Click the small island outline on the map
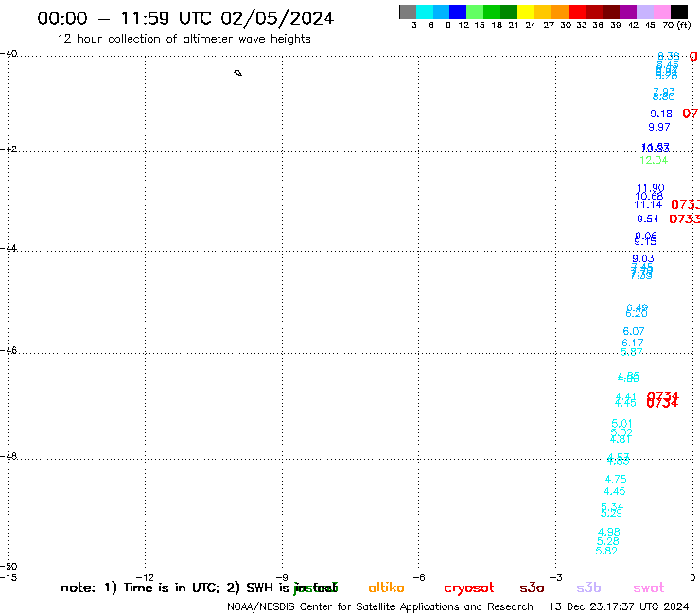 (x=238, y=73)
